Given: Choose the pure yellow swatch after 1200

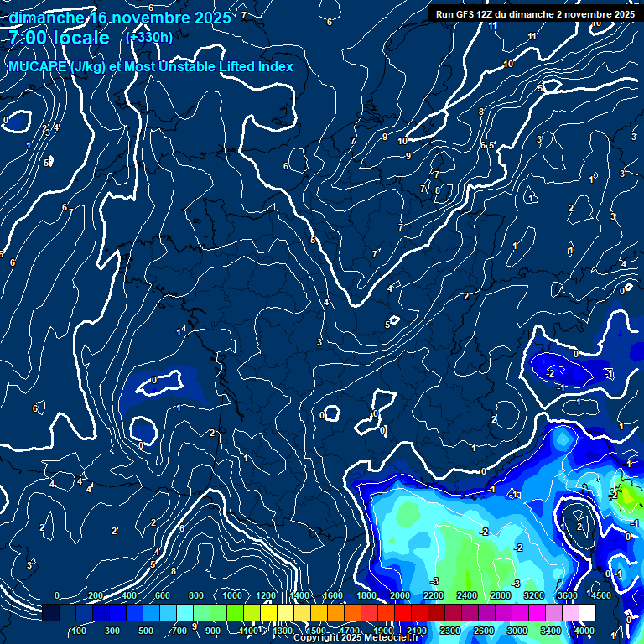Looking at the screenshot, I should coord(268,612).
